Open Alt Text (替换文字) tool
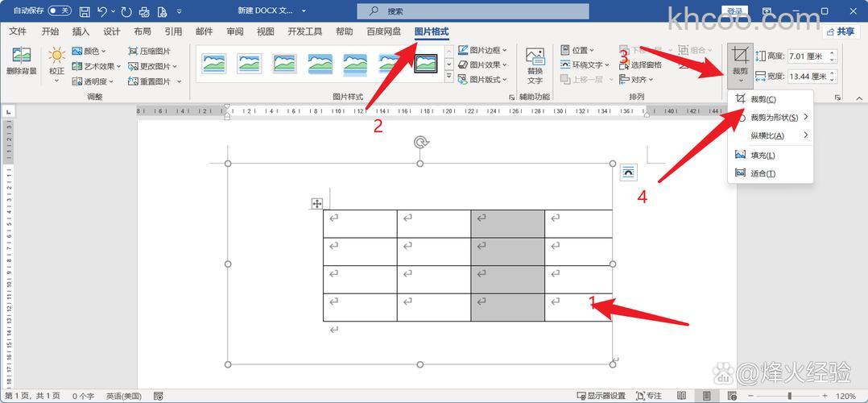Screen dimensions: 868x403 (535, 64)
